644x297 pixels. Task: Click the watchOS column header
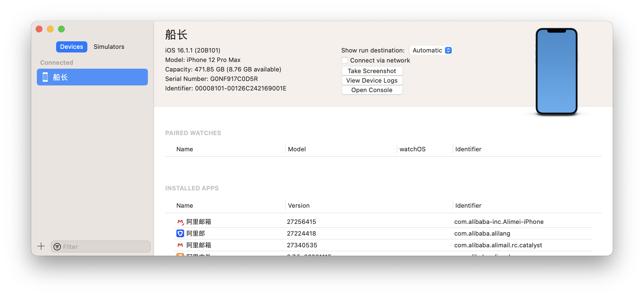point(412,149)
